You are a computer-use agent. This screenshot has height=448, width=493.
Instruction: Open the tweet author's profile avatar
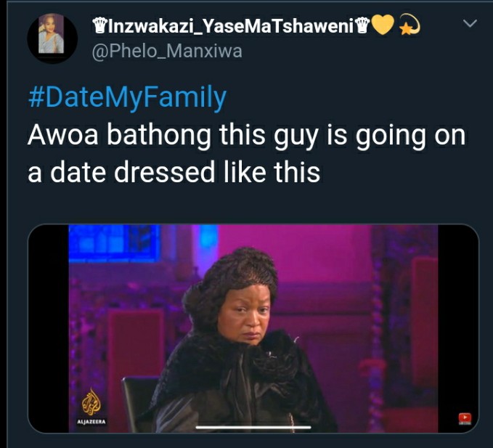tap(52, 38)
